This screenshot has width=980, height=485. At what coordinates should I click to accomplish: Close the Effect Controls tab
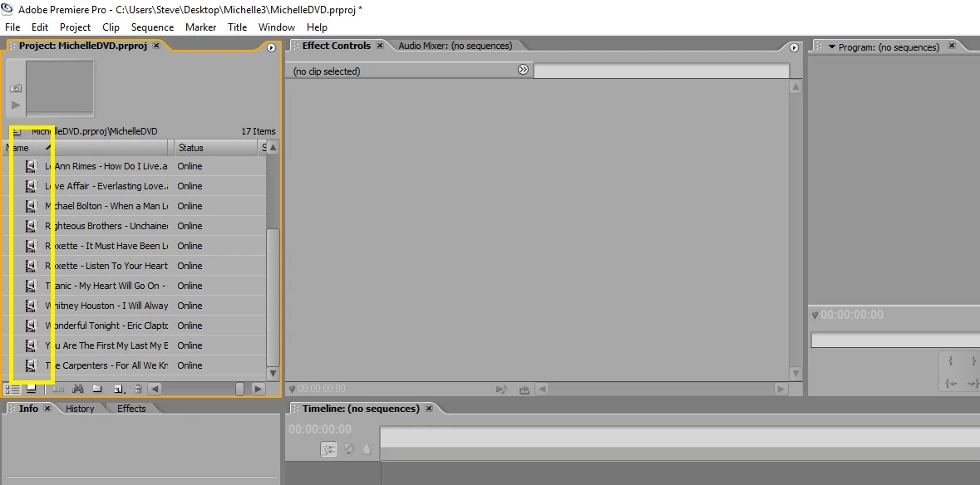pyautogui.click(x=379, y=46)
